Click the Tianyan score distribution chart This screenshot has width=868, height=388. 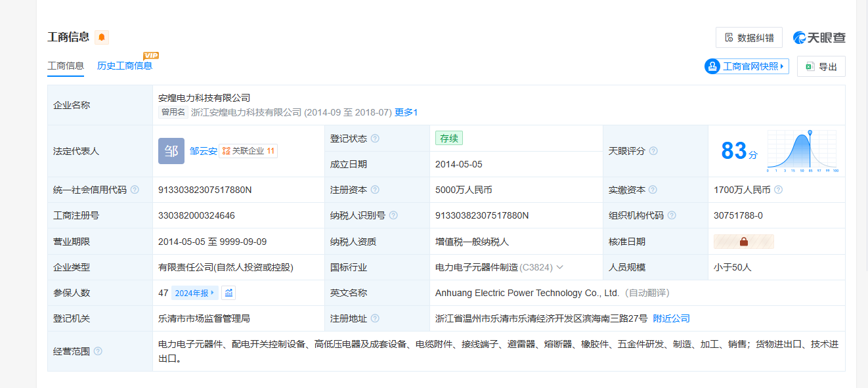tap(802, 151)
